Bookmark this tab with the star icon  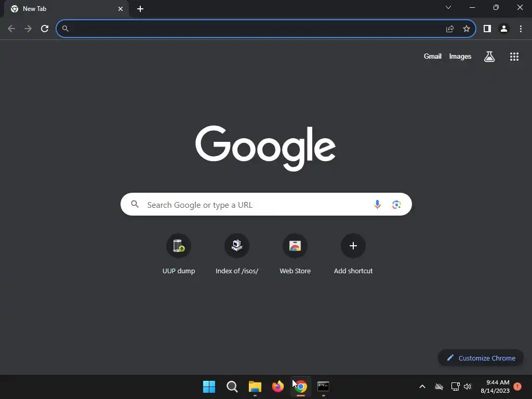click(x=467, y=29)
